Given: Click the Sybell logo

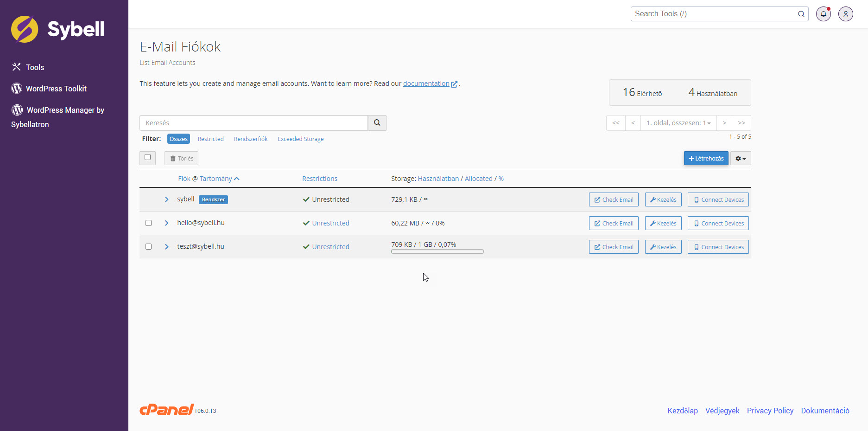Looking at the screenshot, I should click(58, 29).
